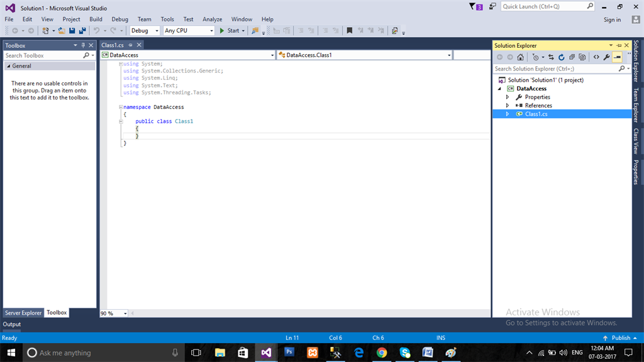644x362 pixels.
Task: Open the Debug configuration dropdown
Action: (x=145, y=30)
